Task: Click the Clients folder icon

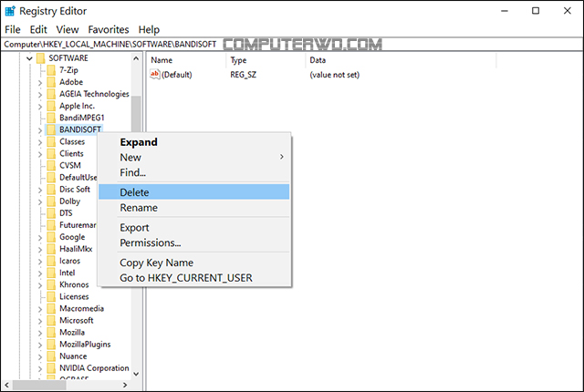Action: 51,153
